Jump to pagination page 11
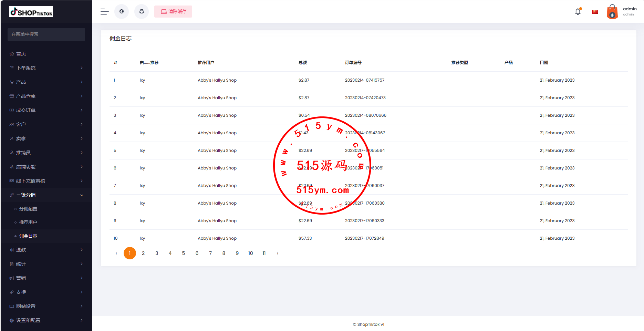 tap(264, 253)
